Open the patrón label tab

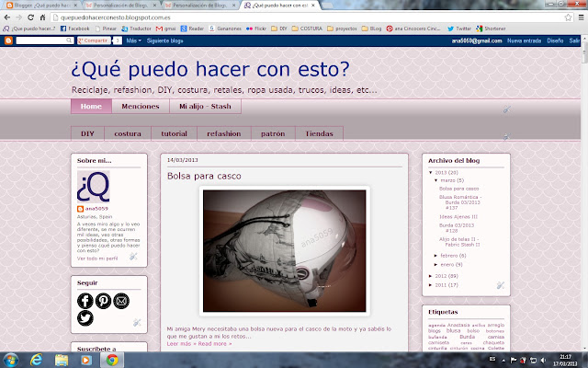point(273,133)
